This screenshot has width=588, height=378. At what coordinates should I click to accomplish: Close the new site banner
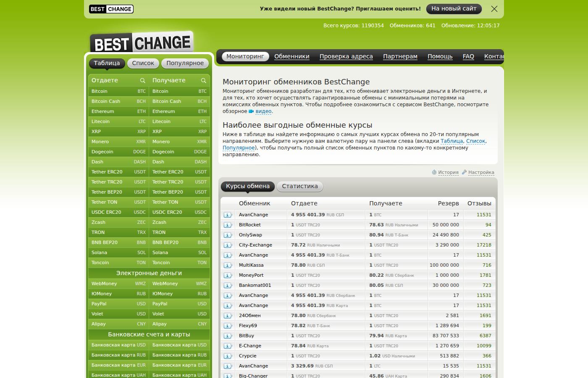[494, 9]
